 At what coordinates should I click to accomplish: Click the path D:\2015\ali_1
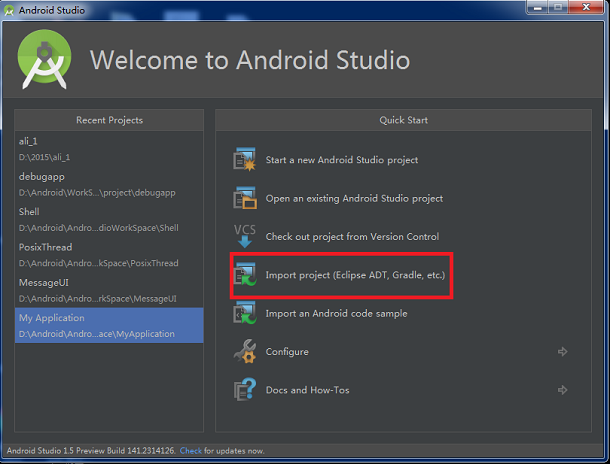(44, 157)
